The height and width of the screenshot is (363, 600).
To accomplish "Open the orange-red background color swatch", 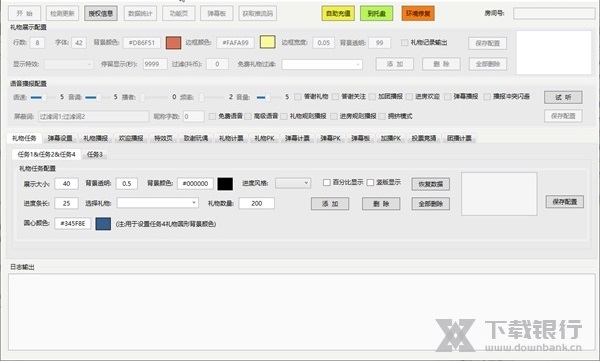I will (173, 42).
